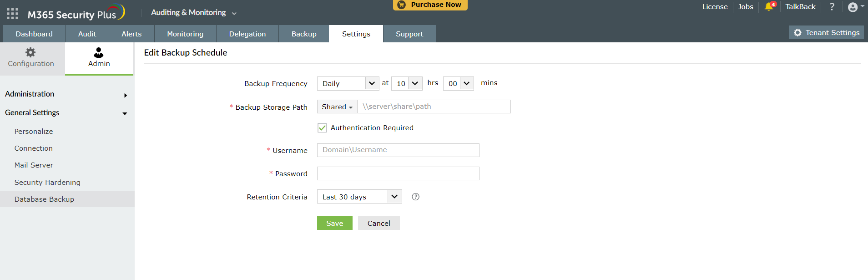This screenshot has height=280, width=868.
Task: Click the M365 Security Plus logo
Action: pos(76,13)
